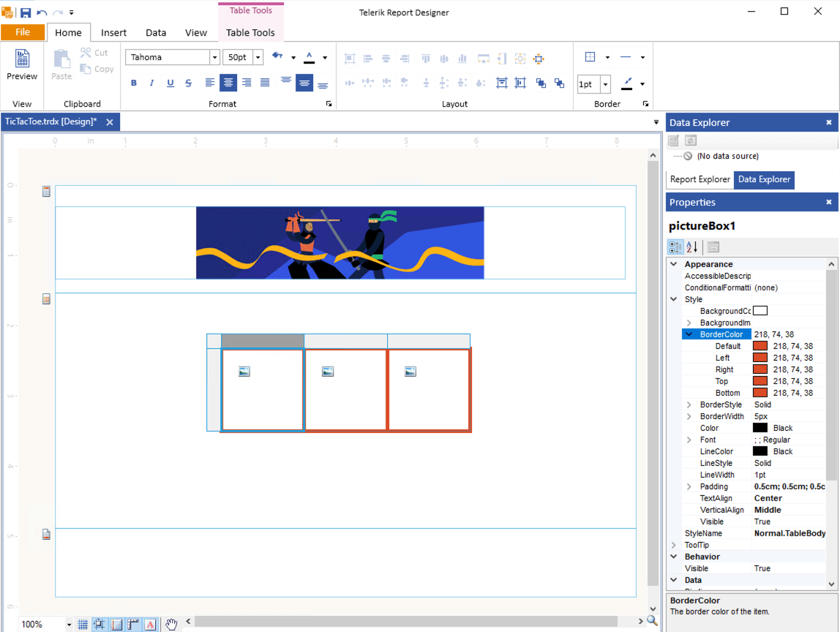Undo the last action
Image resolution: width=840 pixels, height=632 pixels.
click(x=42, y=12)
